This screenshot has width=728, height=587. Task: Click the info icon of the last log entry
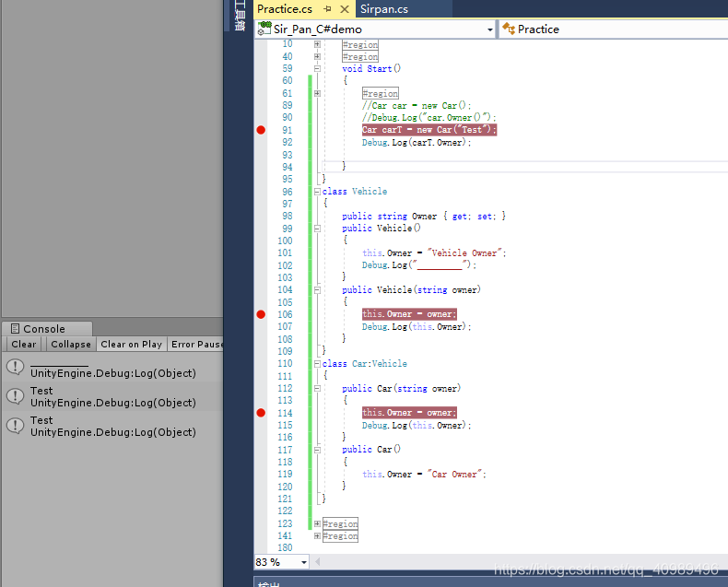click(16, 426)
